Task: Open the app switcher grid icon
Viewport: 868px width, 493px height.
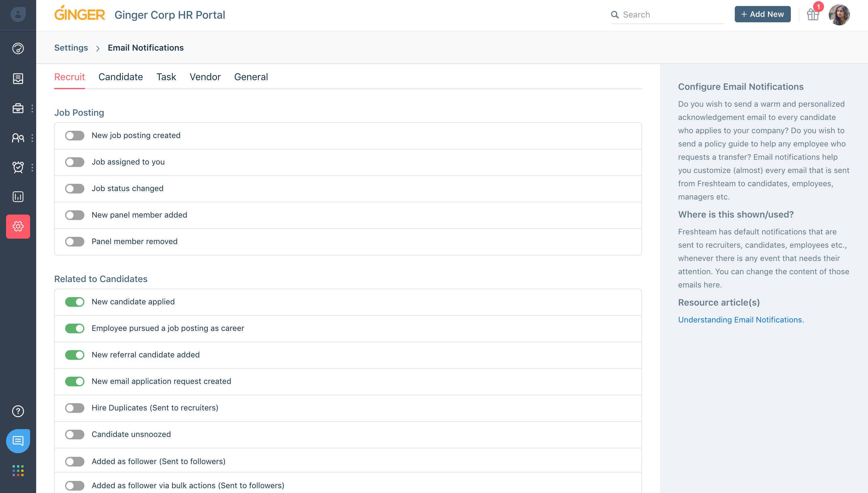Action: [x=18, y=471]
